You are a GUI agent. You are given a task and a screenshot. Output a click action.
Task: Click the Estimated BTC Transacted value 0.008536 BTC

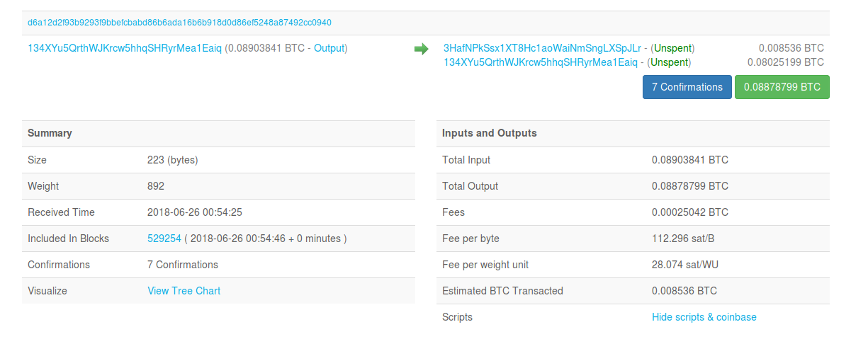[x=684, y=291]
